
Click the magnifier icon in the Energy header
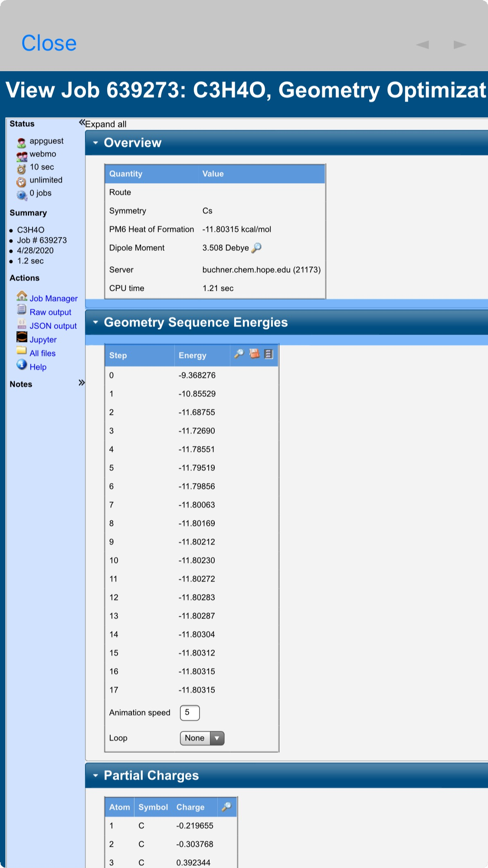coord(239,354)
